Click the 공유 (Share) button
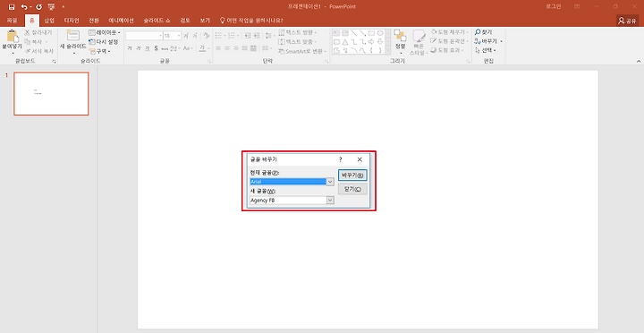Viewport: 644px width, 333px height. pyautogui.click(x=627, y=21)
